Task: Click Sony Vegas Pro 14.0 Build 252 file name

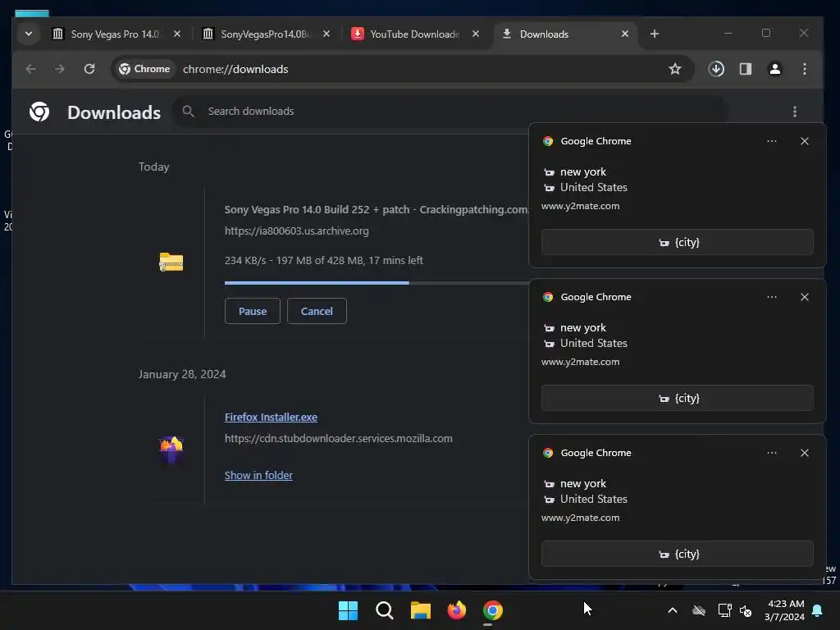Action: click(x=377, y=209)
